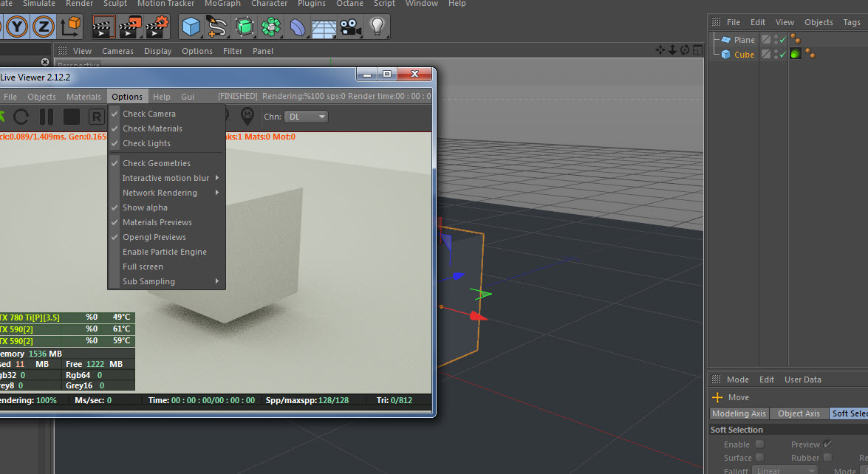Open Live Viewer Materials menu
The width and height of the screenshot is (868, 474).
tap(83, 96)
